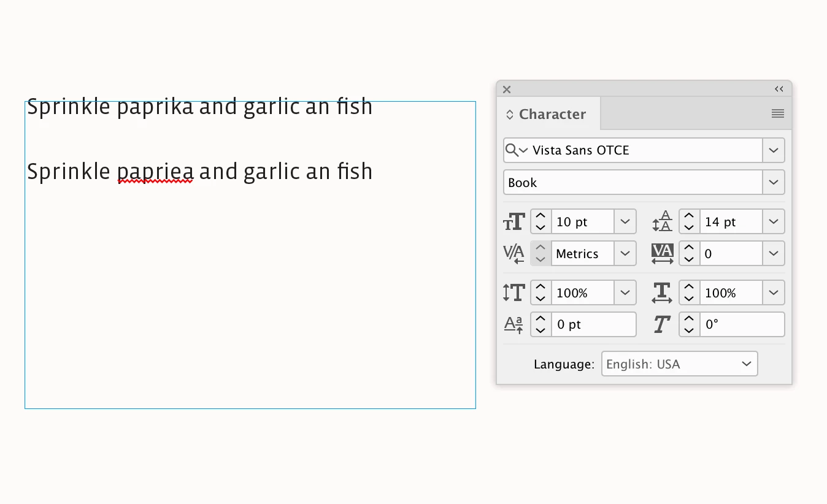Click the 0 pt baseline shift field
The height and width of the screenshot is (504, 827).
[x=593, y=324]
